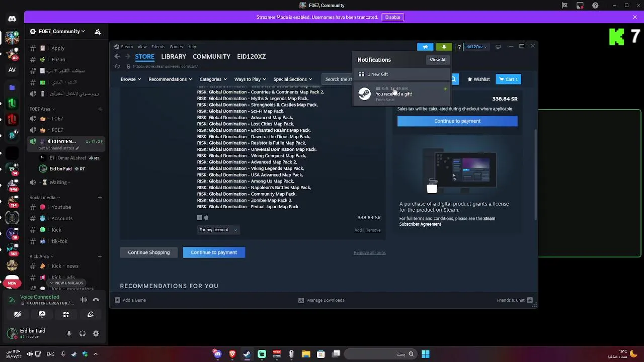Reload the Steam store page

coord(117,66)
